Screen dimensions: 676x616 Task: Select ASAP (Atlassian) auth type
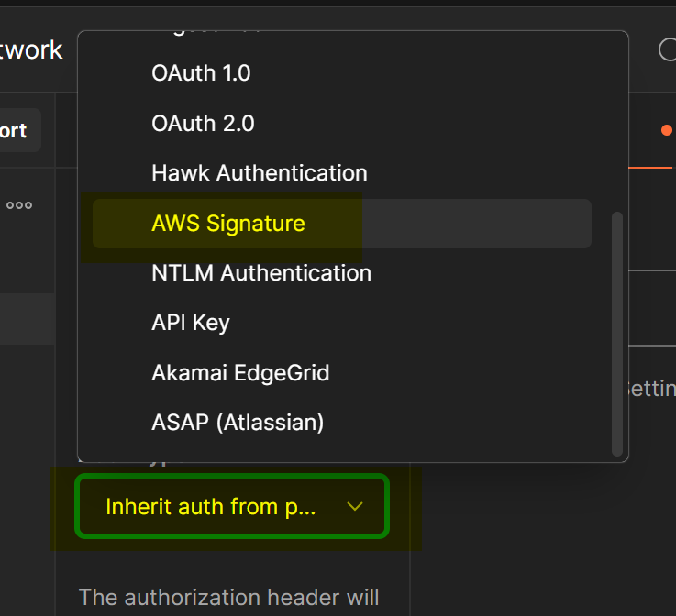[238, 423]
